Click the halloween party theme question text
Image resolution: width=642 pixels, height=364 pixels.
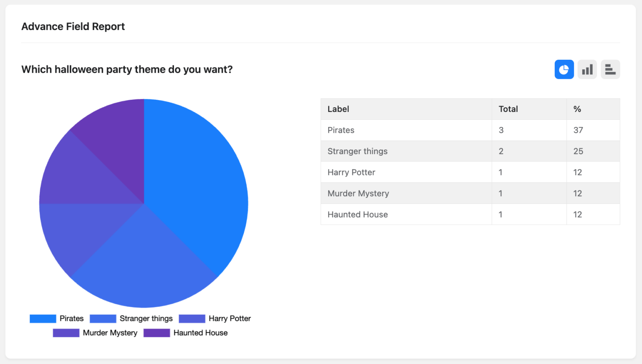pos(127,69)
